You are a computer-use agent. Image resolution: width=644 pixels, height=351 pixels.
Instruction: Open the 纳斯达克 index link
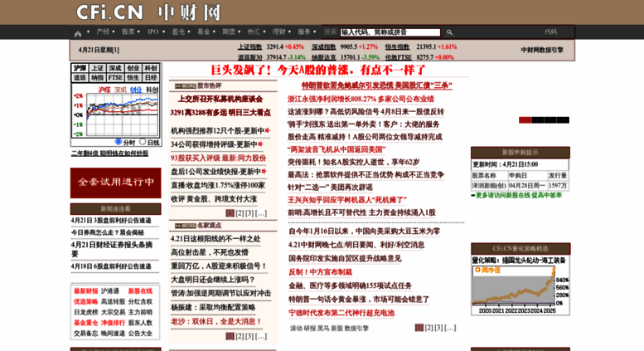pyautogui.click(x=323, y=57)
